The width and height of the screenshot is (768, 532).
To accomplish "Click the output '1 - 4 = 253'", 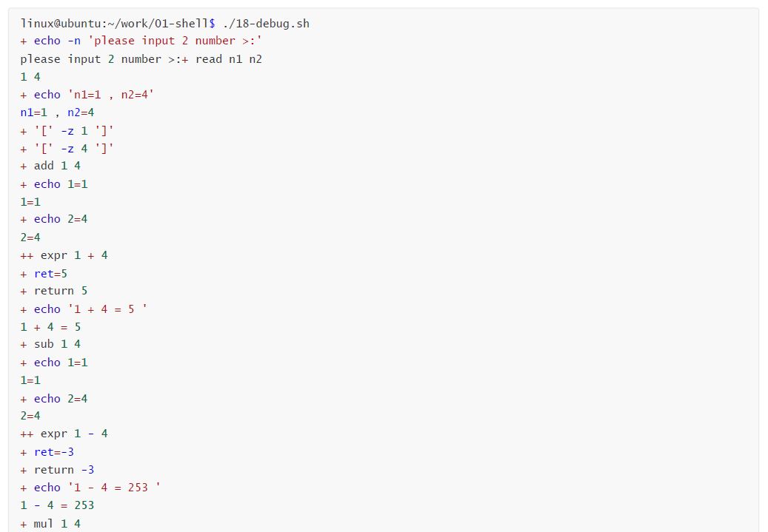I will (x=57, y=505).
